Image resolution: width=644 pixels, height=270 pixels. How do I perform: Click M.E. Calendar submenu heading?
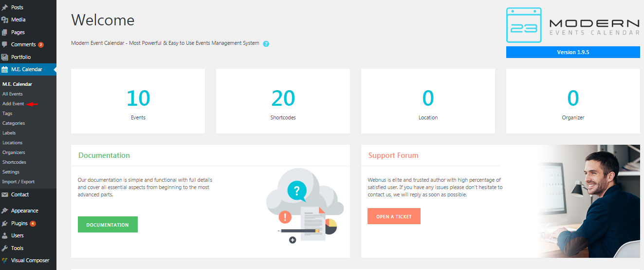point(17,84)
